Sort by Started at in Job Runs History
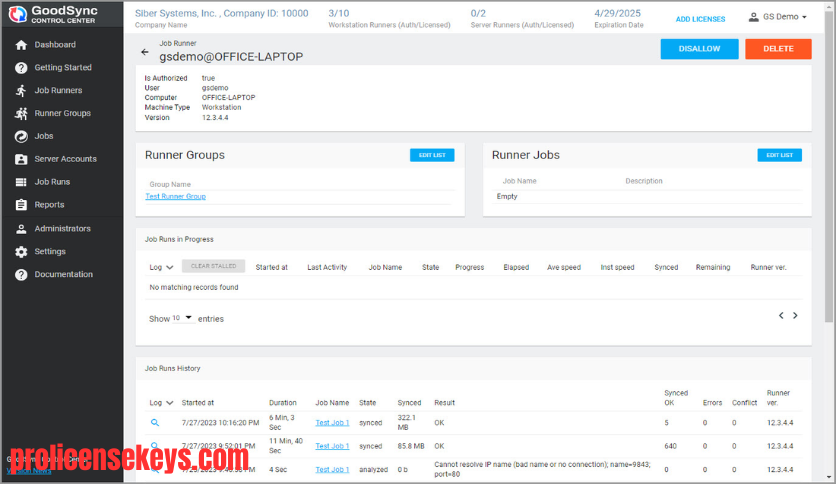 (x=198, y=403)
